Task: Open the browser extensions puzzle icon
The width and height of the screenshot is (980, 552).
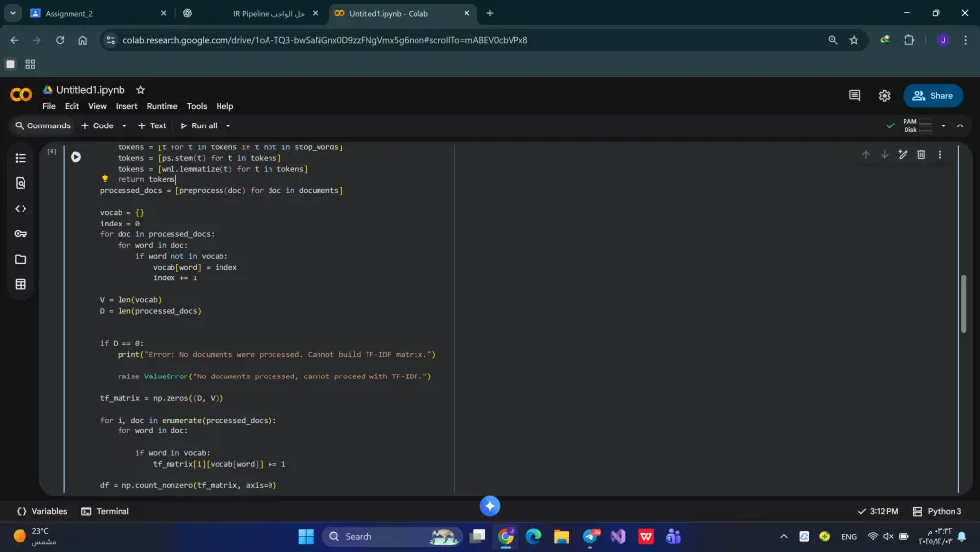Action: 908,40
